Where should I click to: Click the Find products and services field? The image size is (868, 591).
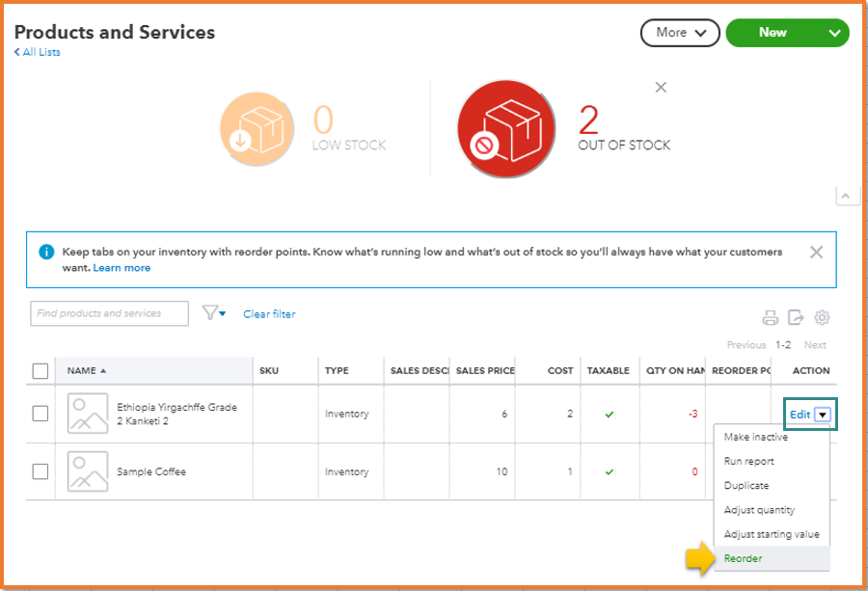[109, 313]
